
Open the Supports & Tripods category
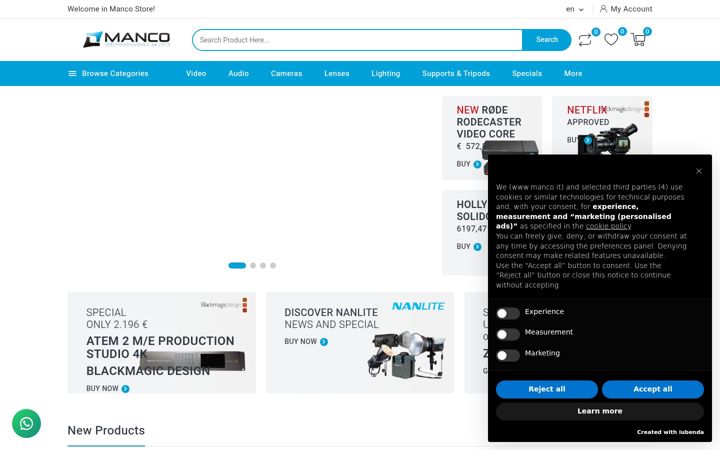(x=456, y=73)
